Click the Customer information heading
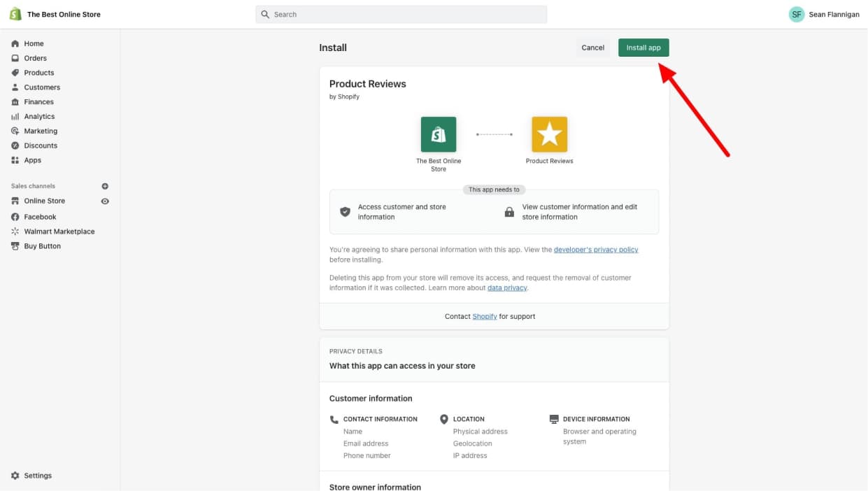This screenshot has height=491, width=868. pos(371,399)
